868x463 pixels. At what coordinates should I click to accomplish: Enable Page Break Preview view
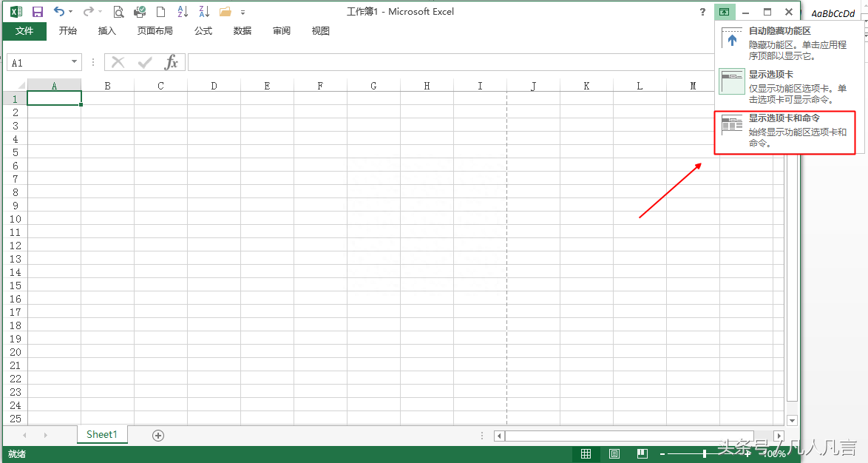point(642,453)
